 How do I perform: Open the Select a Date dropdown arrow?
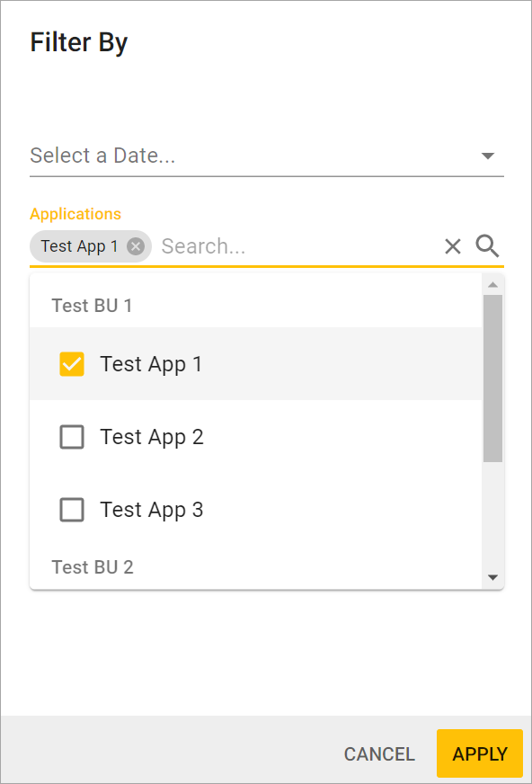click(x=488, y=156)
